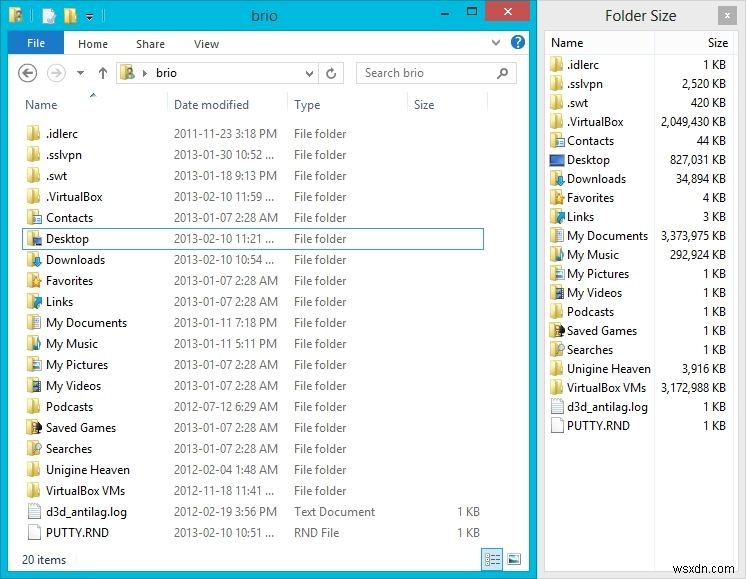Image resolution: width=746 pixels, height=579 pixels.
Task: Refresh the brio folder view
Action: point(331,73)
